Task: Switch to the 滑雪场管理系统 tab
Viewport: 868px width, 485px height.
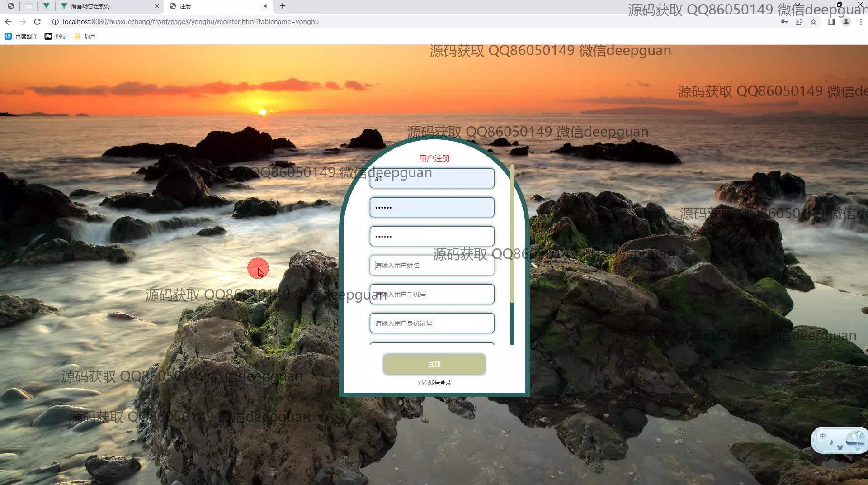Action: pos(108,6)
